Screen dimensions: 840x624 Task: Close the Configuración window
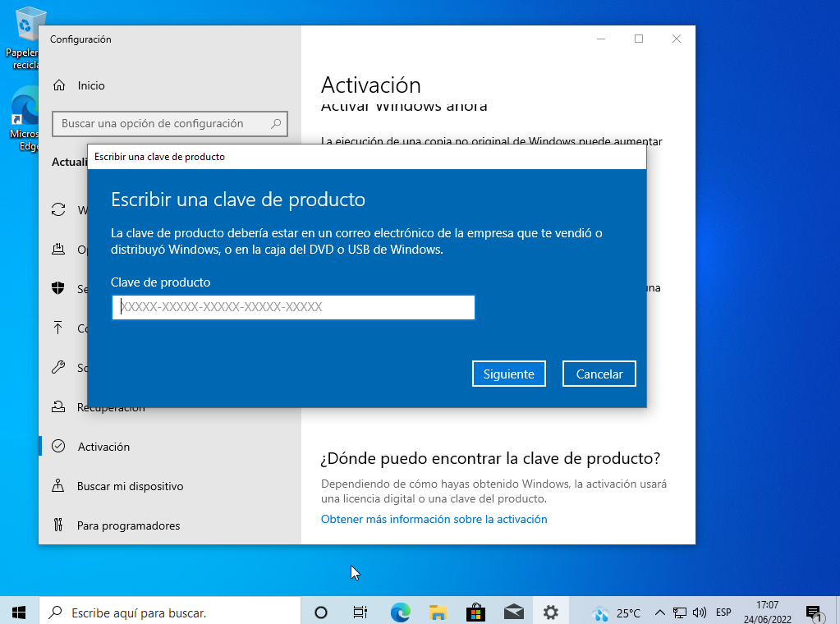click(677, 39)
